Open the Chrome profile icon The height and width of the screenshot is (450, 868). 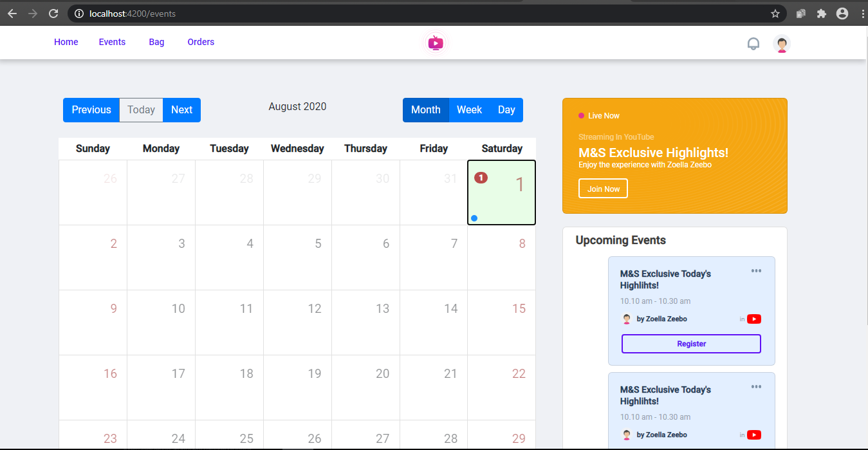click(842, 13)
